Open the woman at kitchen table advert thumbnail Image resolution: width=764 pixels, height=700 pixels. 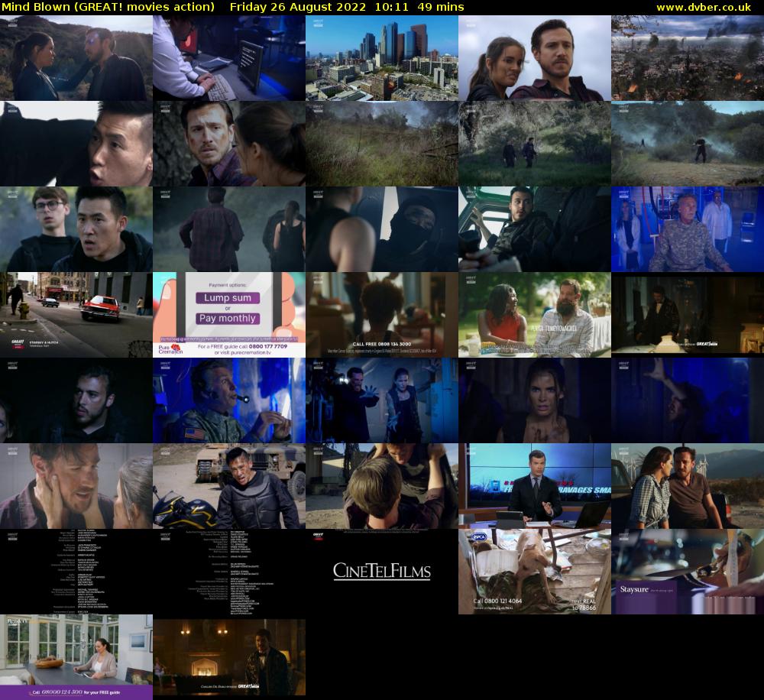coord(76,657)
